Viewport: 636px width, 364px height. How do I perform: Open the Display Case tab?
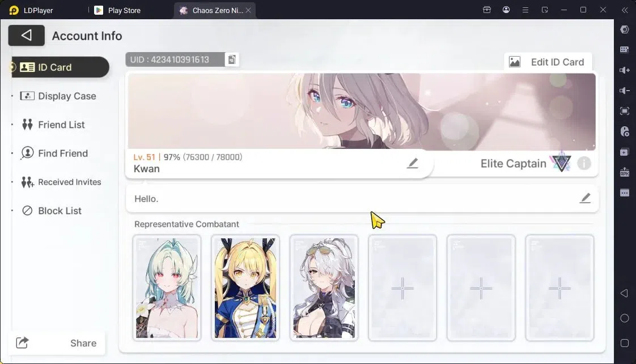58,96
